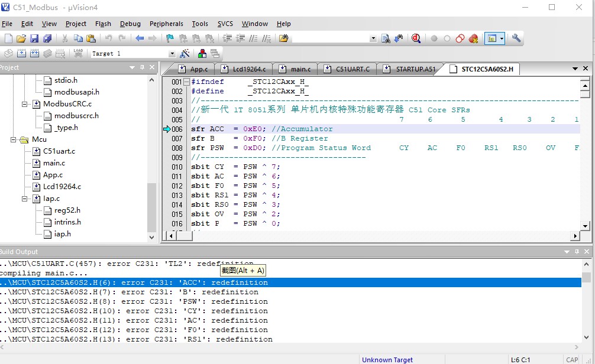This screenshot has width=595, height=364.
Task: Open the Debug menu
Action: (x=130, y=24)
